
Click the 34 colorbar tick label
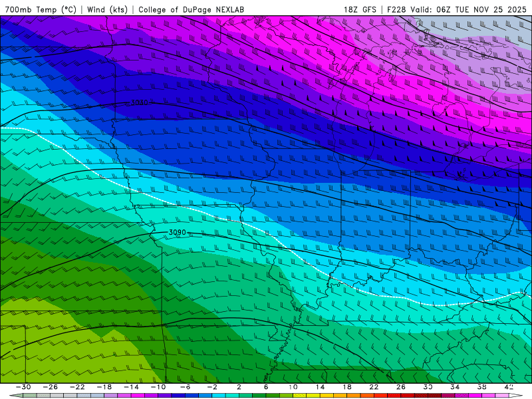(455, 387)
